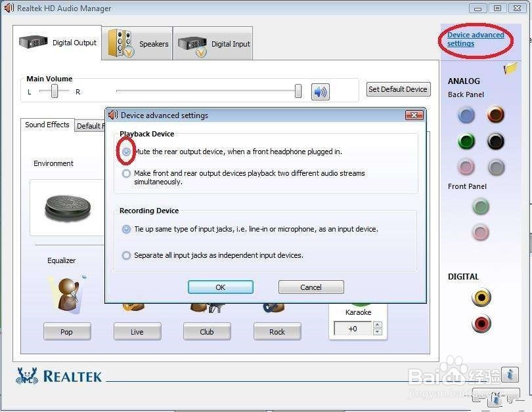
Task: Click the yellow digital coaxial connector
Action: 481,297
